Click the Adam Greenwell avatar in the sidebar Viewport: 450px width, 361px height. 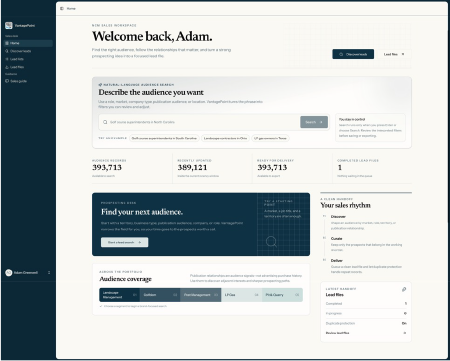(9, 273)
